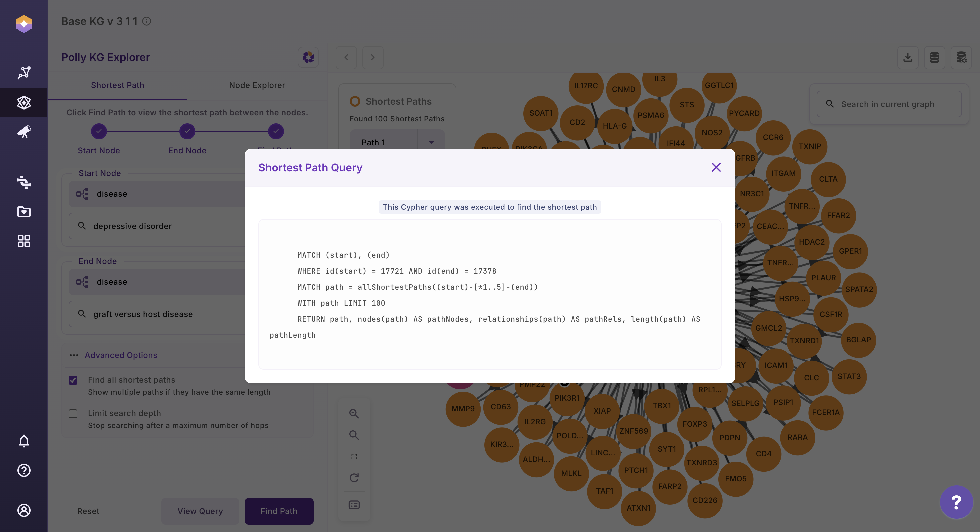
Task: Click the download graph icon
Action: [908, 57]
